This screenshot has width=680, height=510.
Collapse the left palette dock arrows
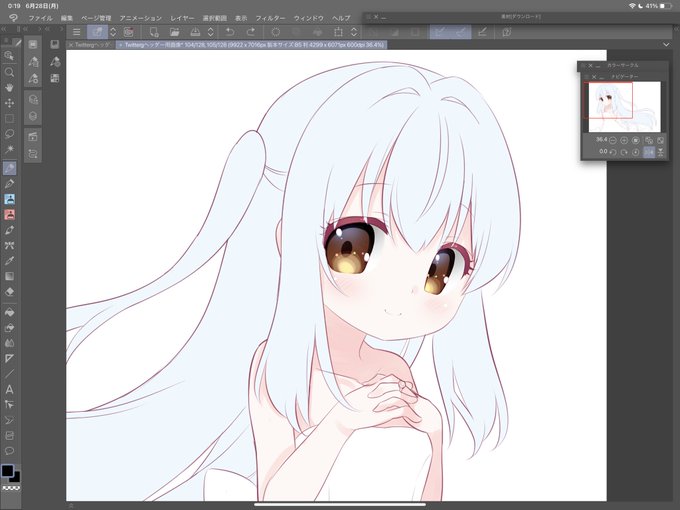click(x=3, y=29)
